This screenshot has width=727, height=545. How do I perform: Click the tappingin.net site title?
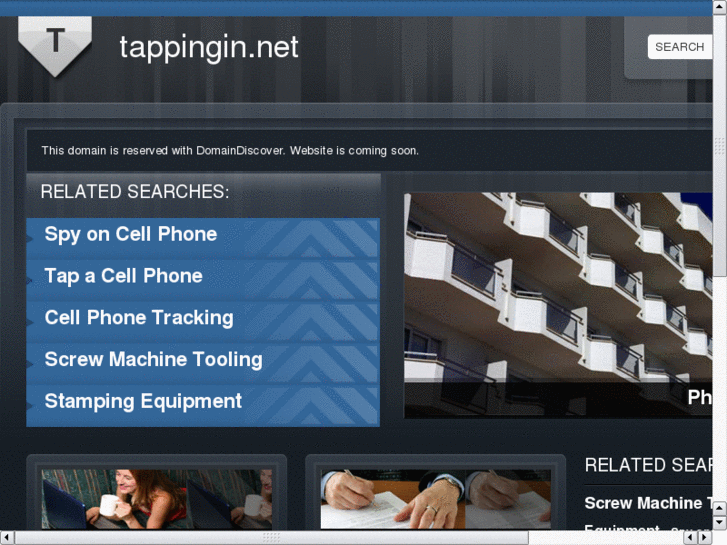point(209,47)
